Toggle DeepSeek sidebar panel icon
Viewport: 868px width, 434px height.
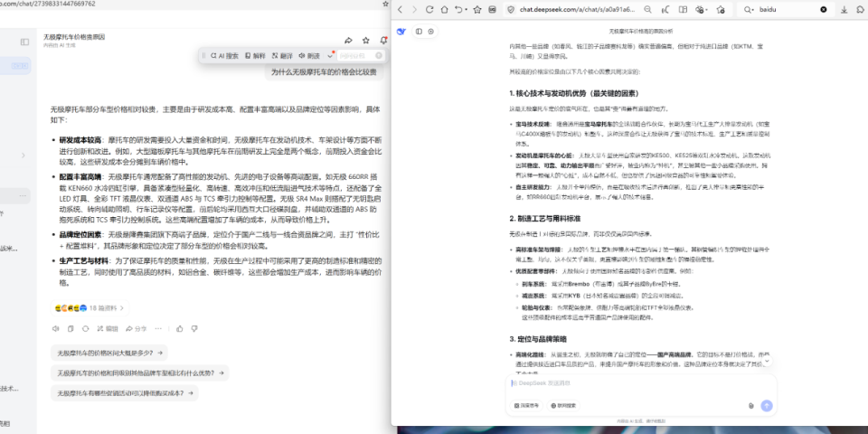[x=419, y=32]
